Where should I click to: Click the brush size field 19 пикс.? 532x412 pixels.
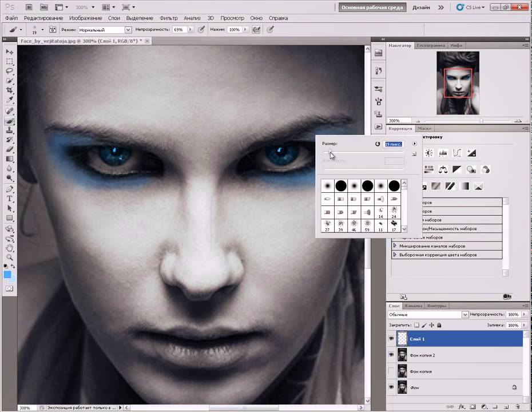pyautogui.click(x=394, y=144)
